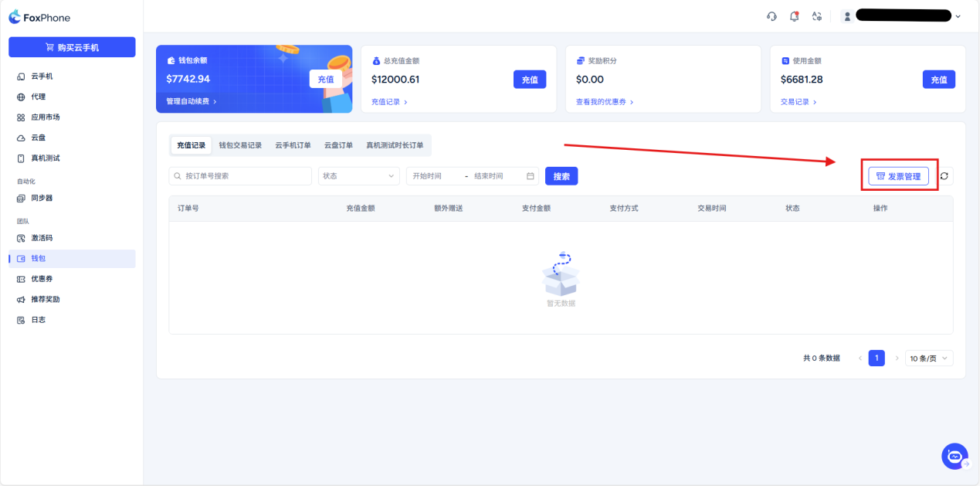This screenshot has height=486, width=980.
Task: Switch to the 钱包交易记录 tab
Action: [x=240, y=145]
